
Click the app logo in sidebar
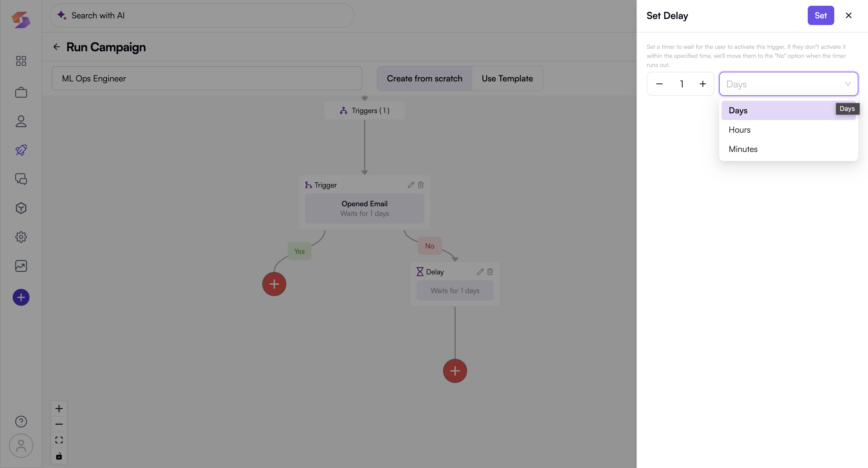point(21,20)
